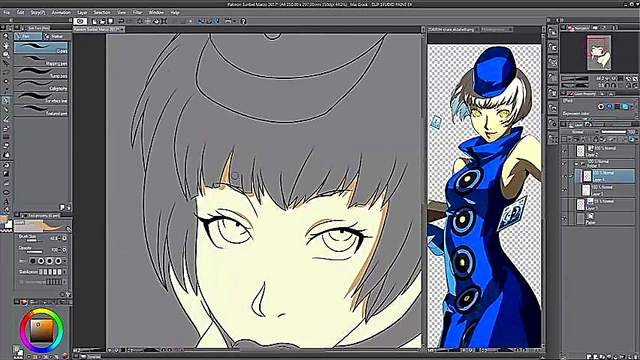Click the Redo arrow in command bar
This screenshot has width=640, height=360.
pyautogui.click(x=129, y=21)
